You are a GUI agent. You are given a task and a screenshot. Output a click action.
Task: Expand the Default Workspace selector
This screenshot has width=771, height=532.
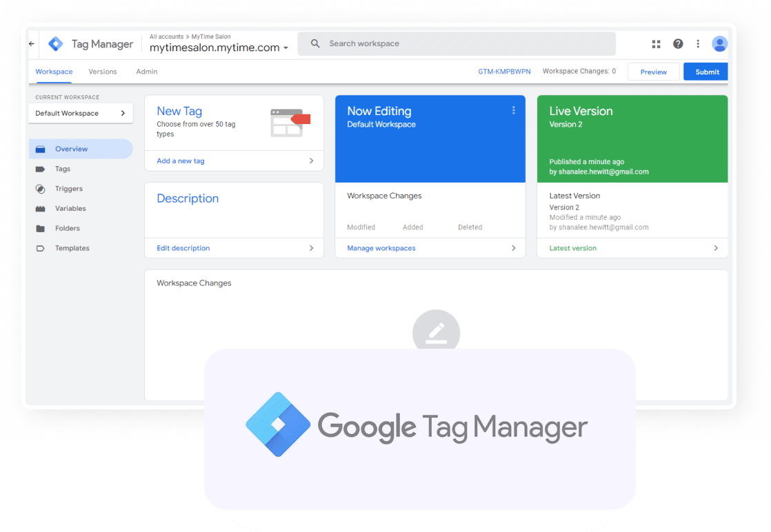coord(81,113)
